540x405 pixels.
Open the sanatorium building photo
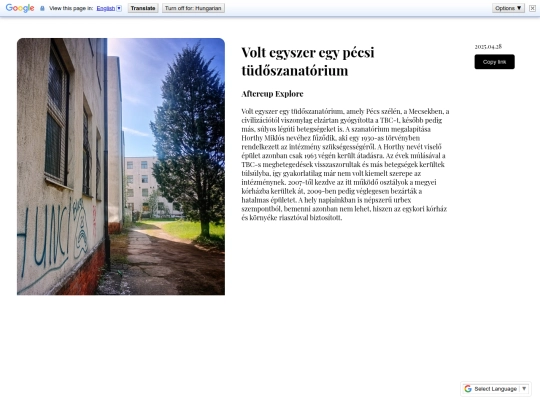121,166
